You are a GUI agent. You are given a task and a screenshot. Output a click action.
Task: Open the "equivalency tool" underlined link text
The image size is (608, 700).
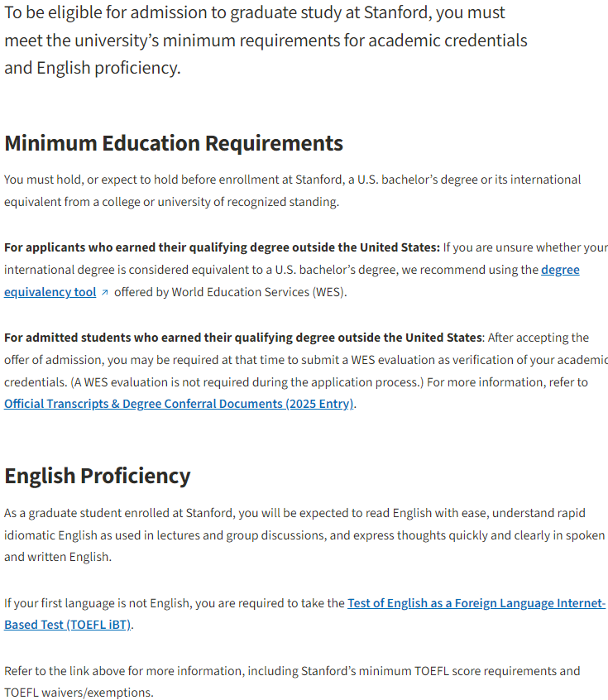coord(50,292)
